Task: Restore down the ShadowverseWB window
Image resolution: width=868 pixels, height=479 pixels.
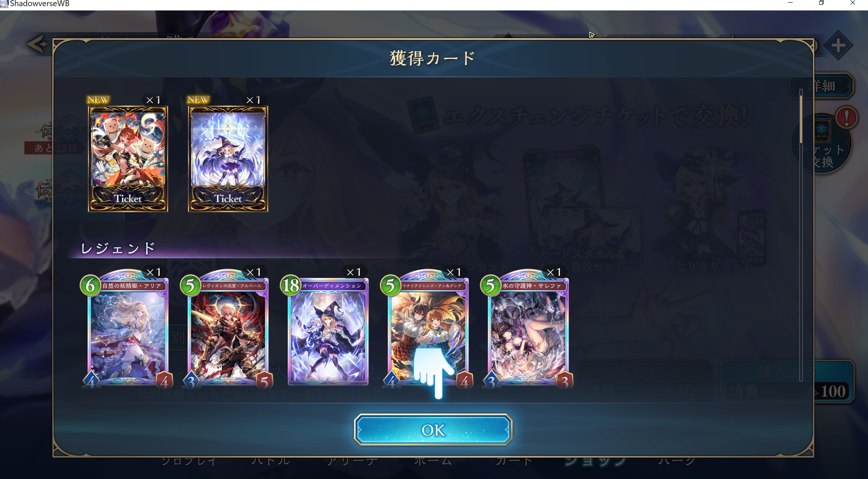Action: pos(821,3)
